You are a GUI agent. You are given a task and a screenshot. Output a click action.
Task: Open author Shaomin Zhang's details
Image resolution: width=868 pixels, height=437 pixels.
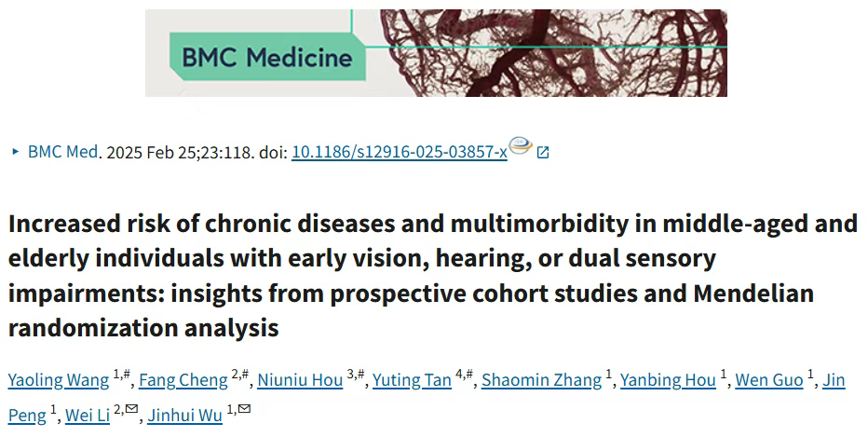(541, 380)
